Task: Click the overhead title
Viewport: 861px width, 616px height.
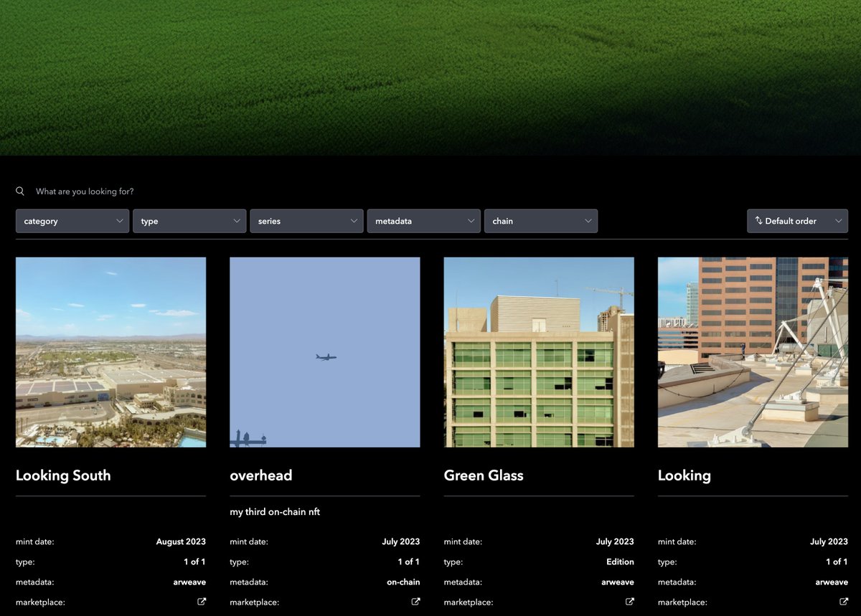Action: point(261,475)
